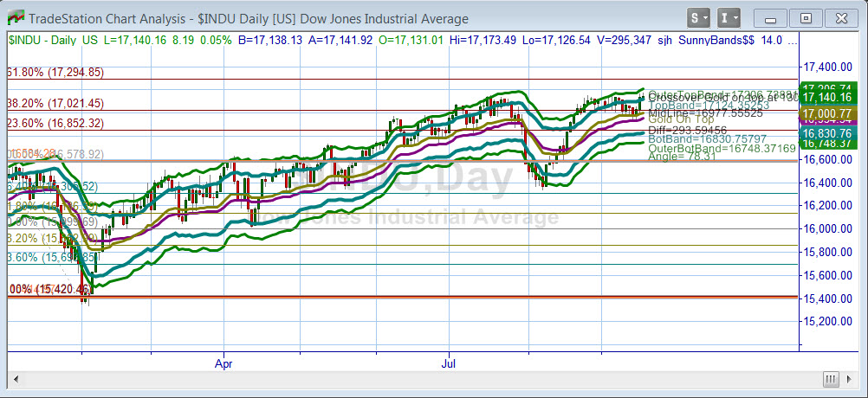This screenshot has height=398, width=868.
Task: Click the 15,400.00 price axis label
Action: click(x=829, y=298)
